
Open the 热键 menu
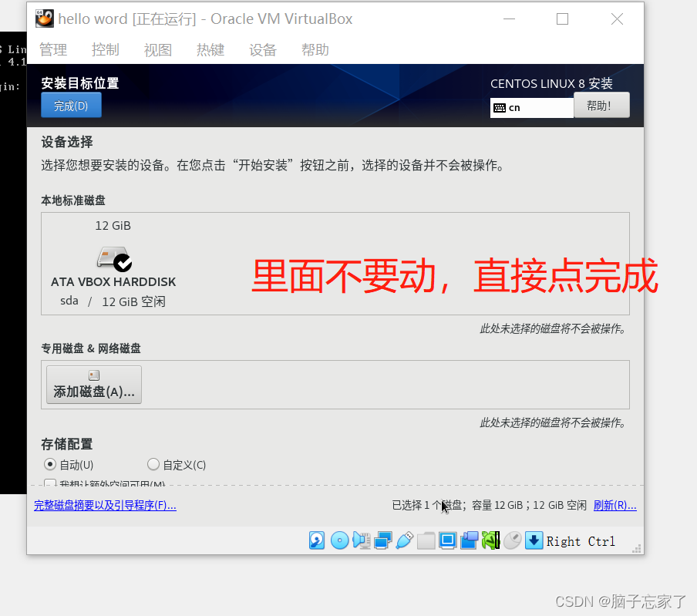point(210,50)
